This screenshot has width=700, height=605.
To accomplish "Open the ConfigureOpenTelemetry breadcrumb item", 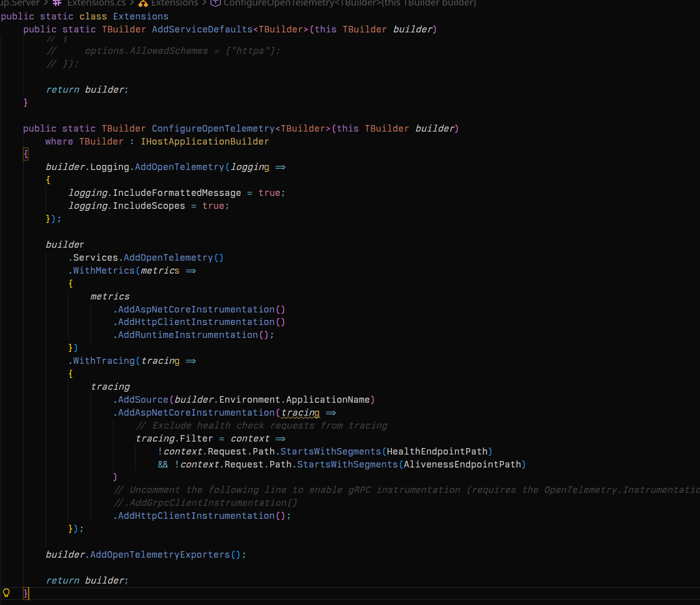I will pos(350,3).
